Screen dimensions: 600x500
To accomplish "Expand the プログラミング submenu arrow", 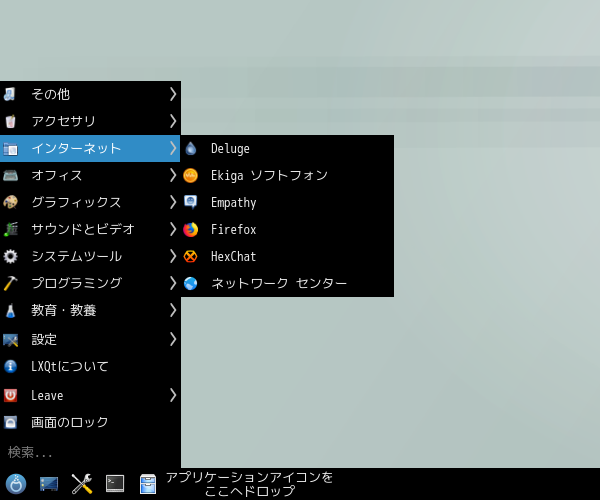I will click(173, 283).
